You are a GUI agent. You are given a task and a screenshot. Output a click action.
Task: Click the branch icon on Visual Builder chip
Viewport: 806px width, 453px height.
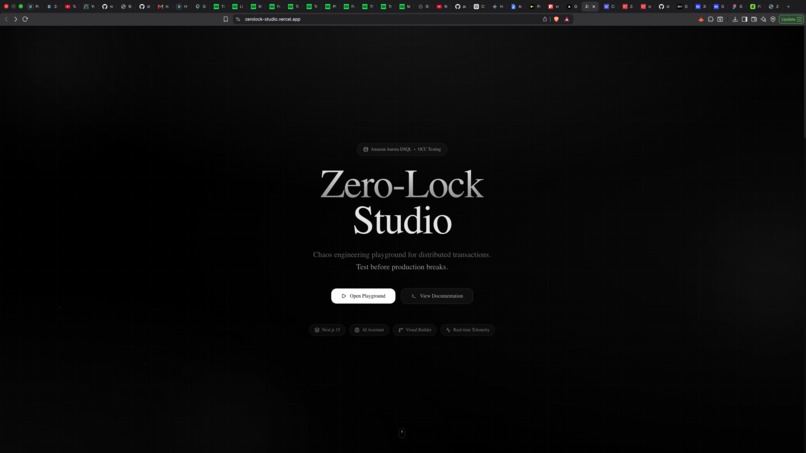(x=400, y=330)
